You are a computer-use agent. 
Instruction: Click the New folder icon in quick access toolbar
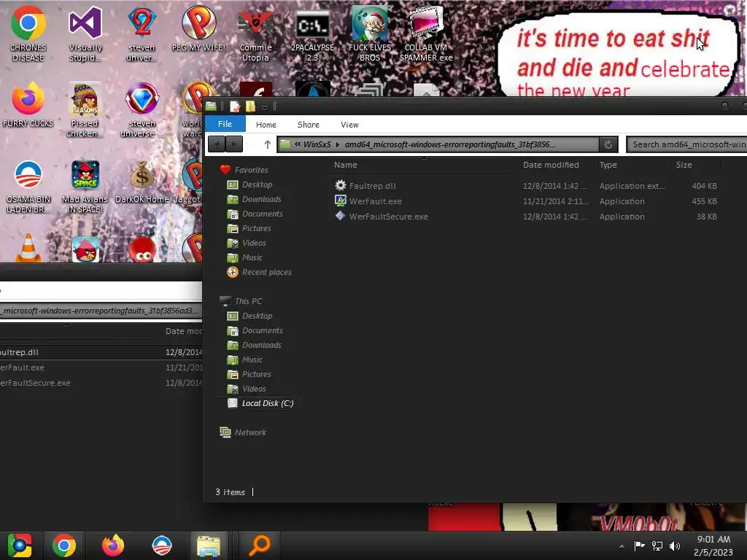click(x=250, y=106)
